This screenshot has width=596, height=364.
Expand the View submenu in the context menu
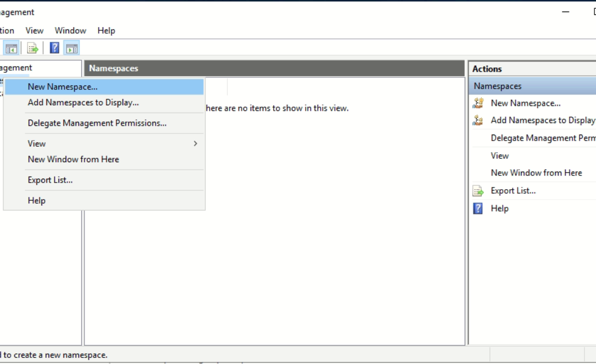[x=36, y=143]
